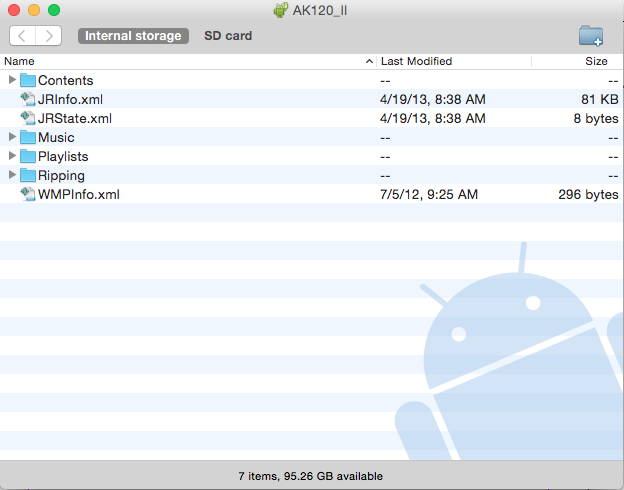Go back with the left arrow
The width and height of the screenshot is (624, 490).
click(22, 36)
